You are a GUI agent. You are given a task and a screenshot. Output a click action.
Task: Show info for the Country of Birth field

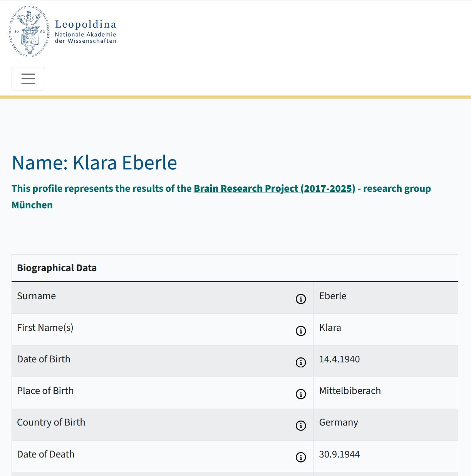click(301, 426)
